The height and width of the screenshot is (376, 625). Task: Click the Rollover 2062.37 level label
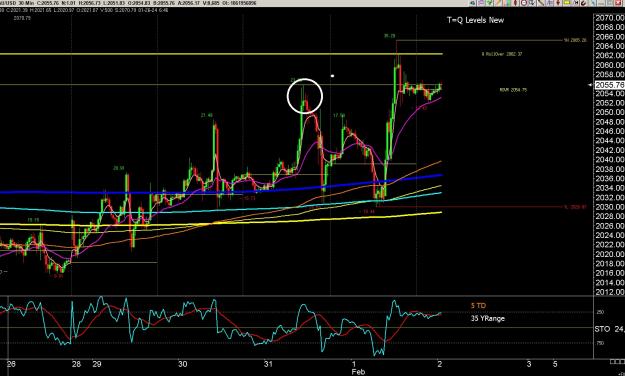[x=502, y=54]
